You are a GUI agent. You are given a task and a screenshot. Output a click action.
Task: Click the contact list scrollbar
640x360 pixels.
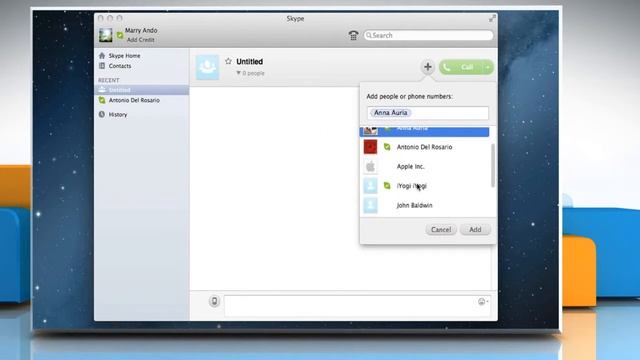(x=493, y=165)
